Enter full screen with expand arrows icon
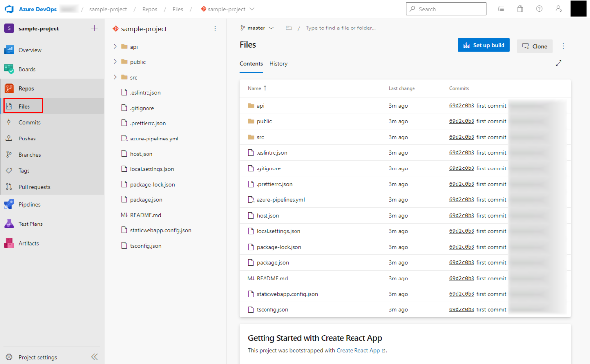The height and width of the screenshot is (364, 590). click(559, 63)
